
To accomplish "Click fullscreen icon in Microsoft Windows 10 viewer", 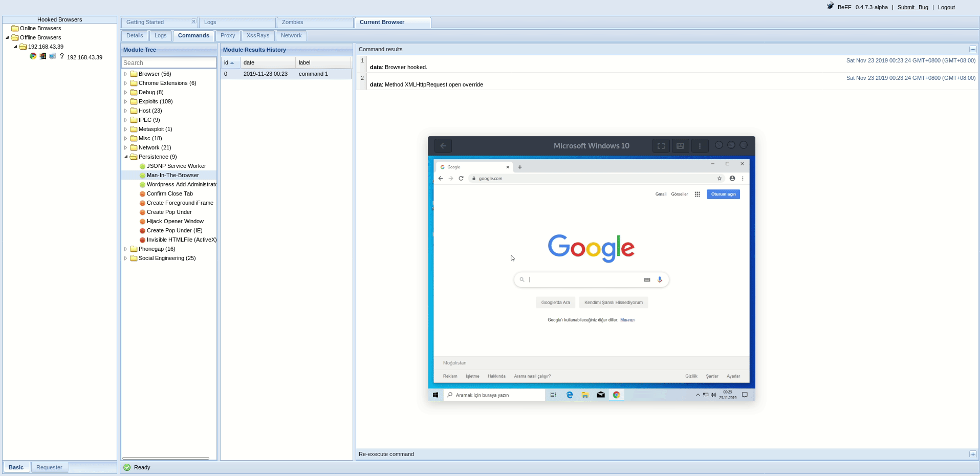I will (661, 146).
